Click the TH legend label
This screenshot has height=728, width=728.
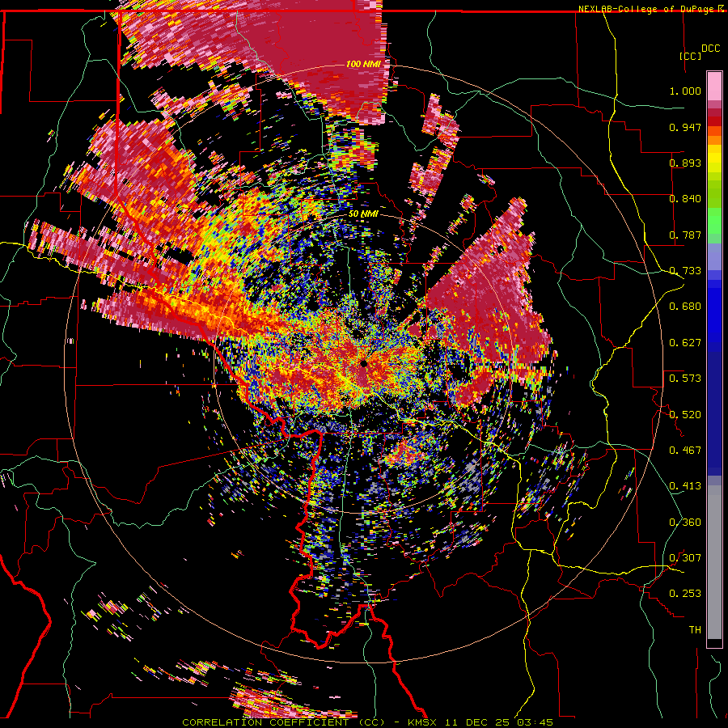695,630
